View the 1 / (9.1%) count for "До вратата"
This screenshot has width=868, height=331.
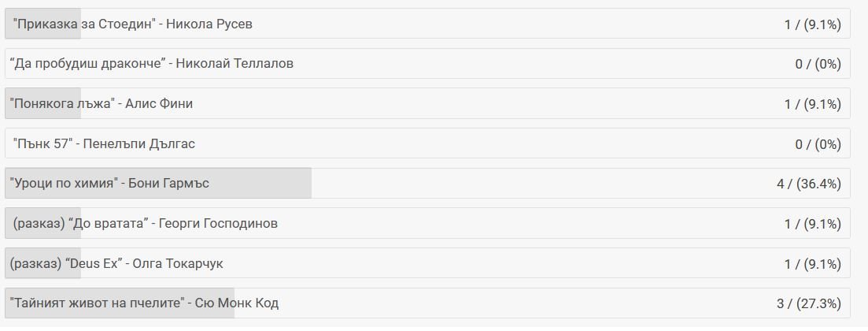pyautogui.click(x=812, y=224)
